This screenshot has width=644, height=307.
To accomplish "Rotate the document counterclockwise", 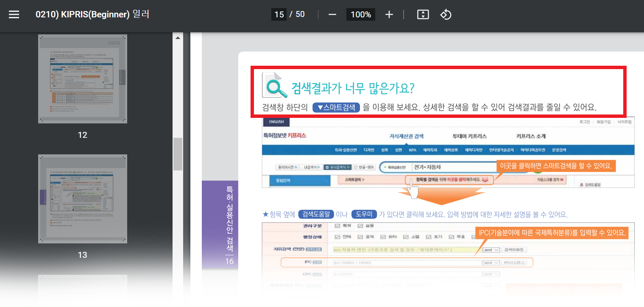I will 446,14.
